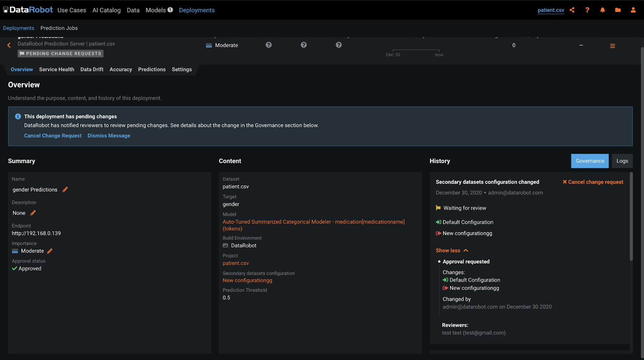Screen dimensions: 644x360
Task: Edit the Importance level with the pencil icon
Action: 50,251
